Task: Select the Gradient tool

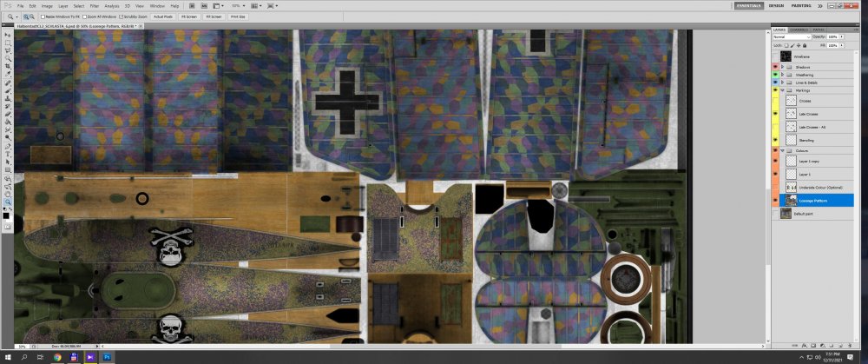Action: coord(8,121)
